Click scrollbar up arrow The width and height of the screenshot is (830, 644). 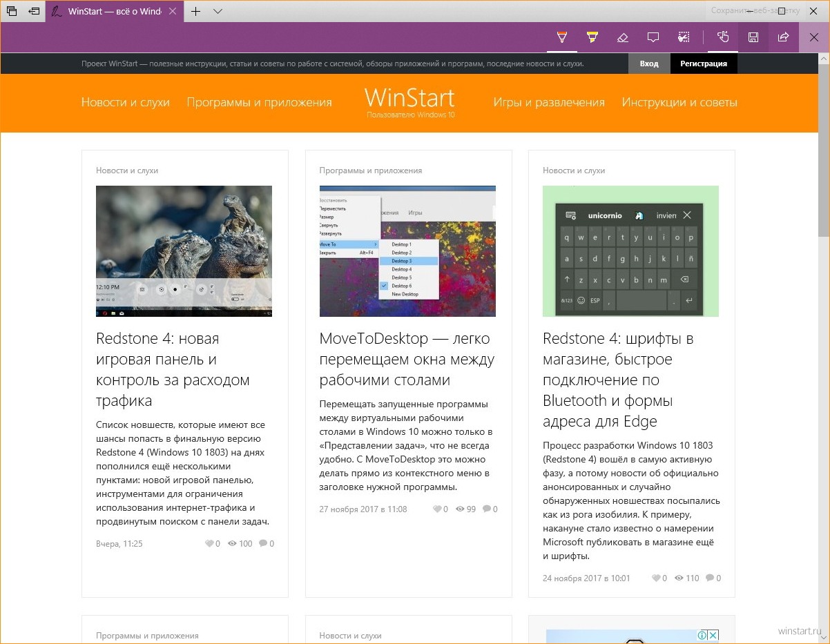824,59
